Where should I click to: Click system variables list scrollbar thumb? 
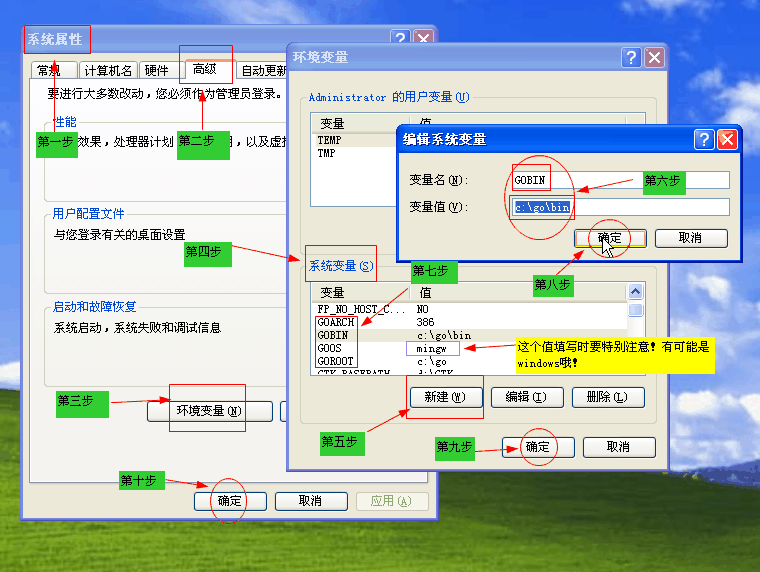point(635,309)
